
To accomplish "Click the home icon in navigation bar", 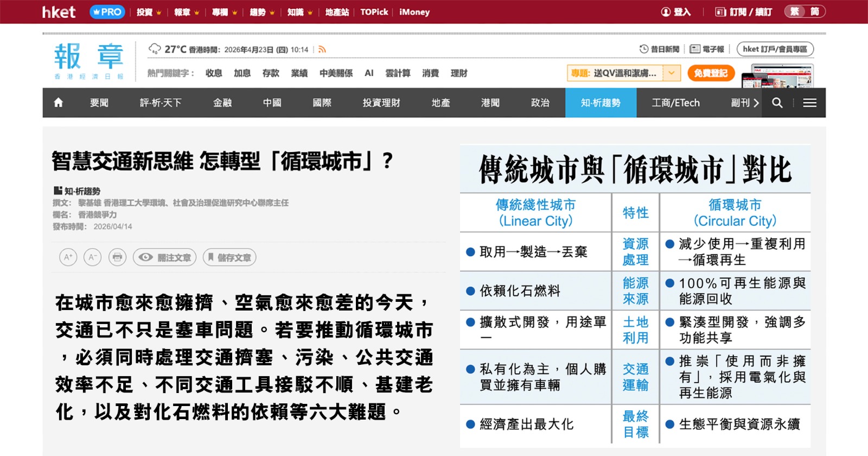I will pyautogui.click(x=59, y=103).
